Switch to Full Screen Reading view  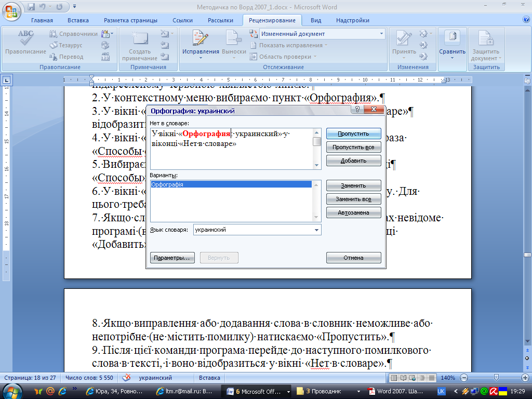[403, 378]
